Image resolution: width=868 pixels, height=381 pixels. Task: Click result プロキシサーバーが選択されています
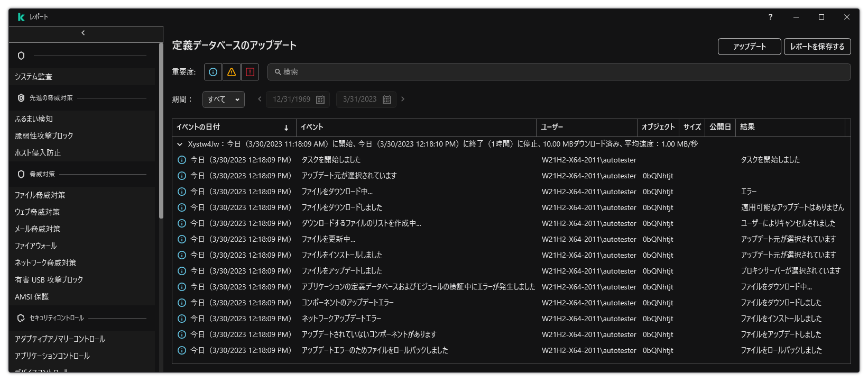pos(790,271)
